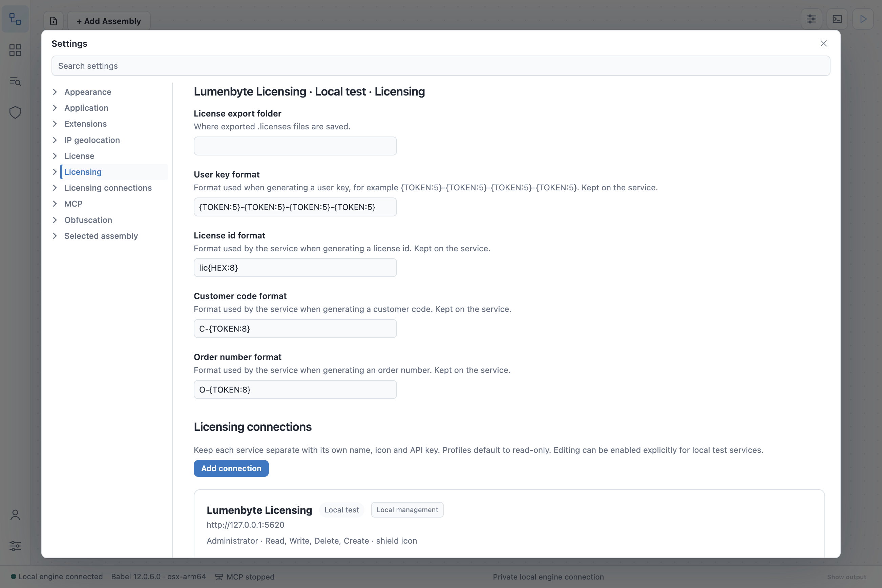
Task: Click the Local management badge
Action: coord(407,510)
